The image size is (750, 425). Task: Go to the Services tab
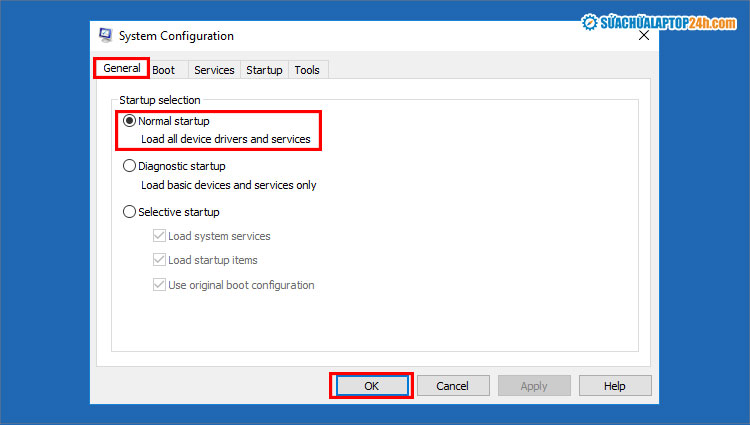[x=214, y=70]
